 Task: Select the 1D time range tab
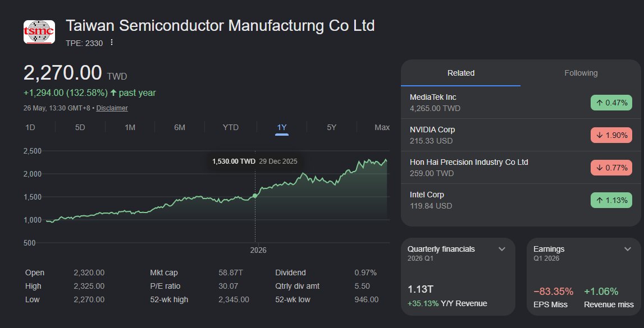click(x=30, y=127)
